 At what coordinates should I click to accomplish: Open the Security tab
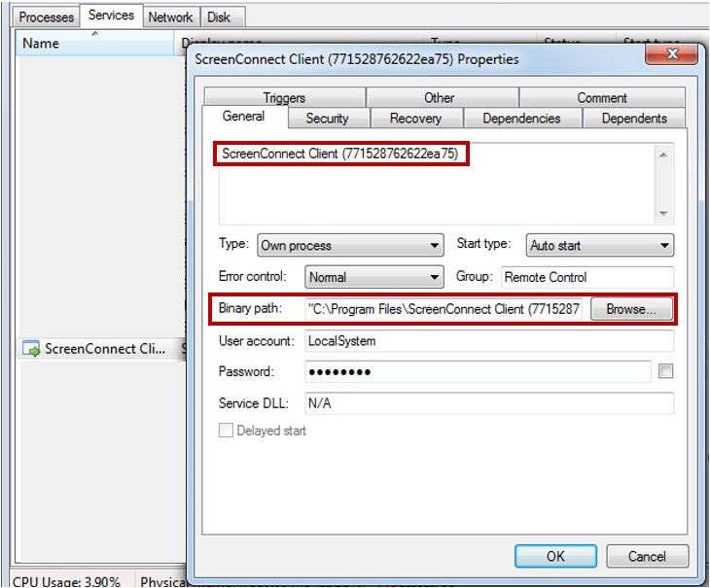[x=328, y=119]
